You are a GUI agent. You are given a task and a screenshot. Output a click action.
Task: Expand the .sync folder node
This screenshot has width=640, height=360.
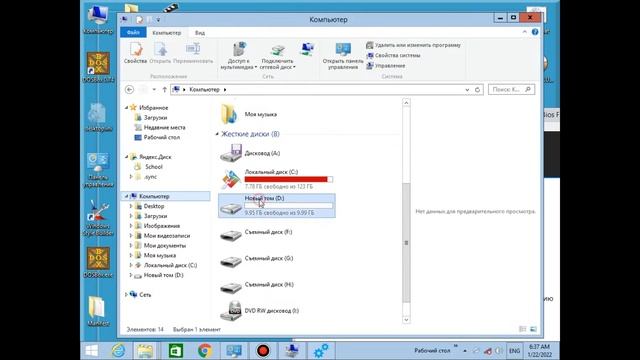click(131, 177)
